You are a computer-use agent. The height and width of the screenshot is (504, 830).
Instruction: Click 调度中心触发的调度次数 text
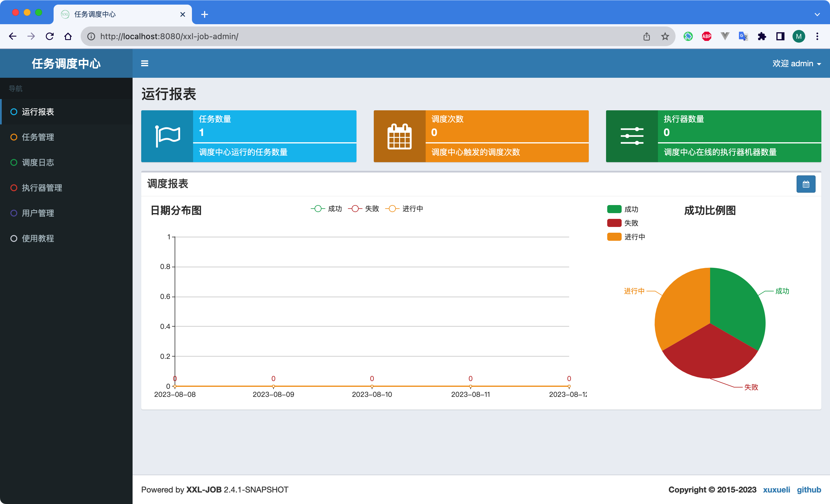[476, 152]
